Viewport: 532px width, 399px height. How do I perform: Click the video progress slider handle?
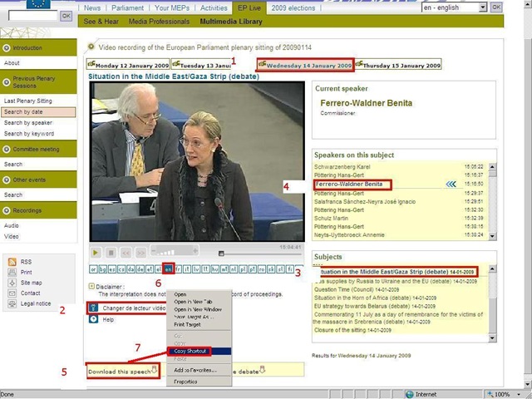221,253
